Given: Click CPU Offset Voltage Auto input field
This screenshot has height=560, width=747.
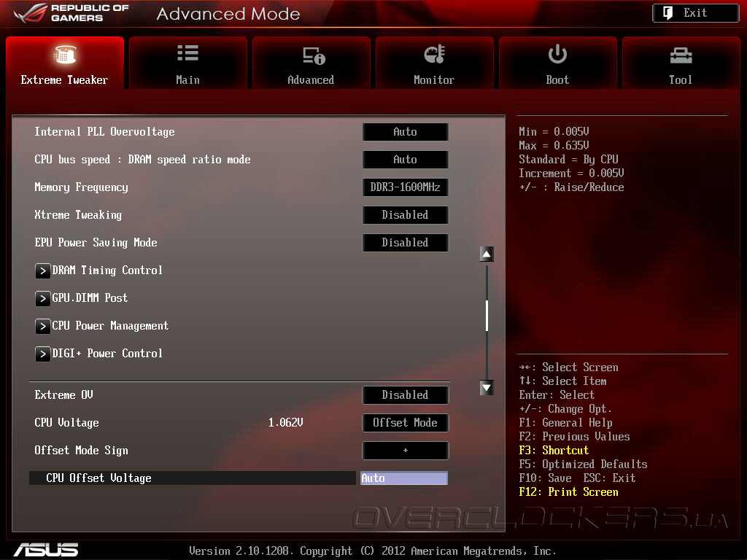Looking at the screenshot, I should click(x=404, y=478).
